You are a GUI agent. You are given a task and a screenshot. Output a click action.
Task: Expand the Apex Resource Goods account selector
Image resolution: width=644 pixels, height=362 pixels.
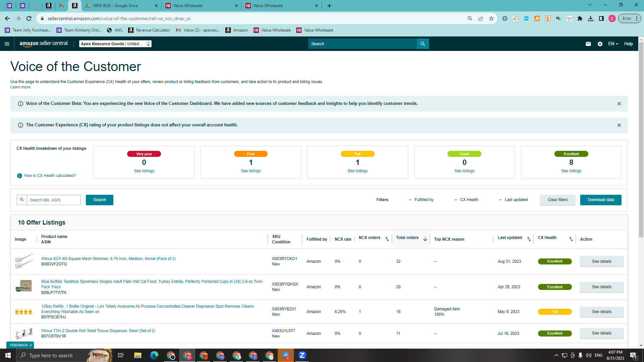pos(115,44)
